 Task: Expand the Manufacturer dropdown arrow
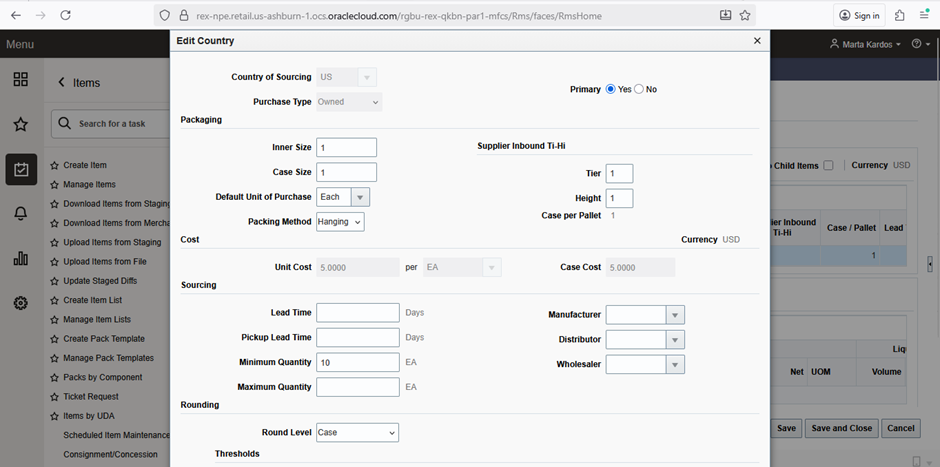[x=675, y=315]
